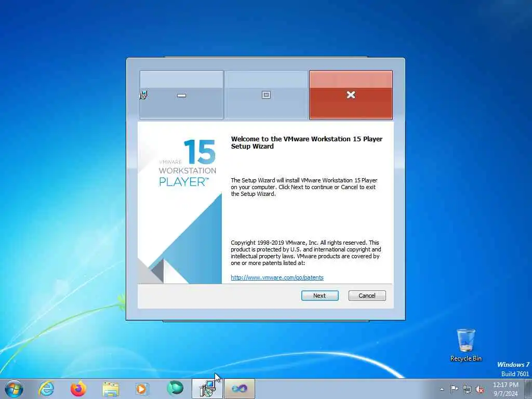
Task: Click the Workstation Player 15 logo banner
Action: click(x=180, y=203)
